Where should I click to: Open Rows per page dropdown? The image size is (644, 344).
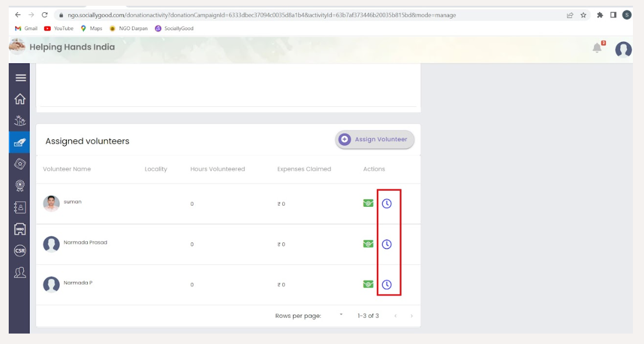[x=341, y=315]
